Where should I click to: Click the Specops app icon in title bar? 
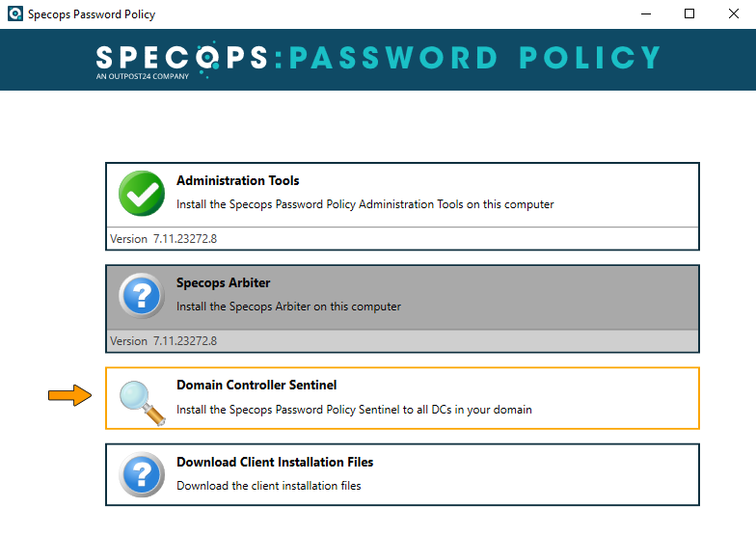(13, 14)
